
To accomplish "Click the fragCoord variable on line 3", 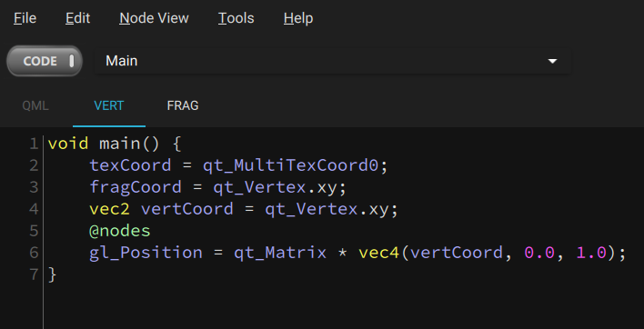I will 136,187.
